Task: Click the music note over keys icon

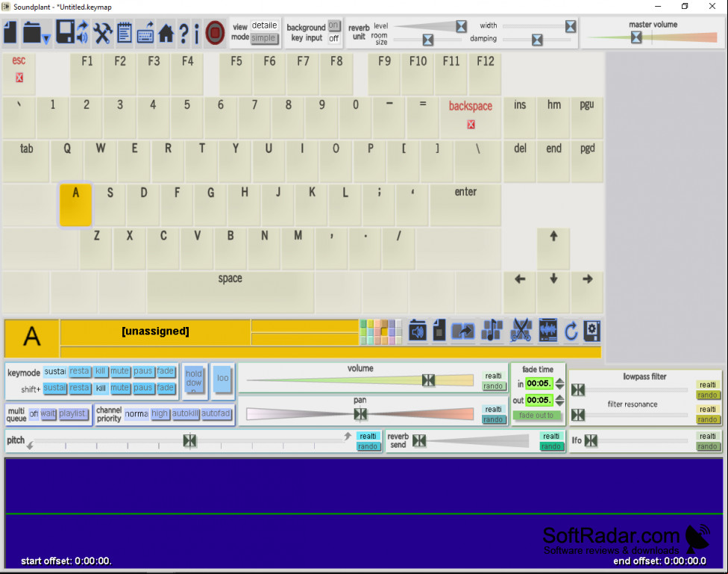Action: click(492, 331)
